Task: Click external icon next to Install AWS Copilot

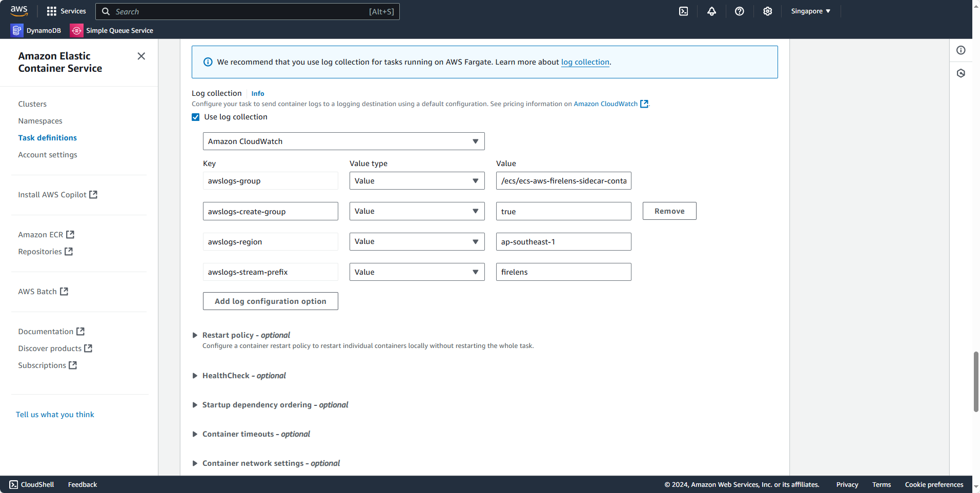Action: 93,195
